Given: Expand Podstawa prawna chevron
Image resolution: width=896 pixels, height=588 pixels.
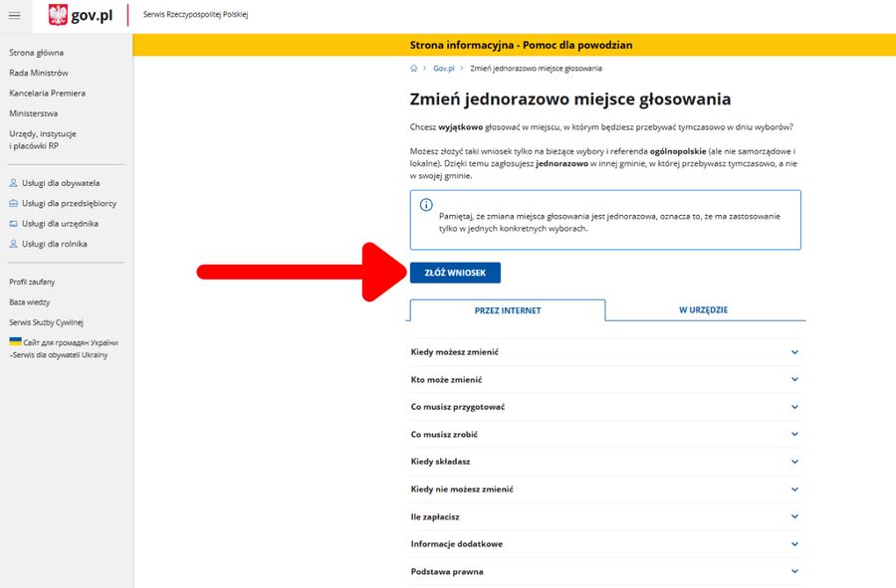Looking at the screenshot, I should [794, 571].
